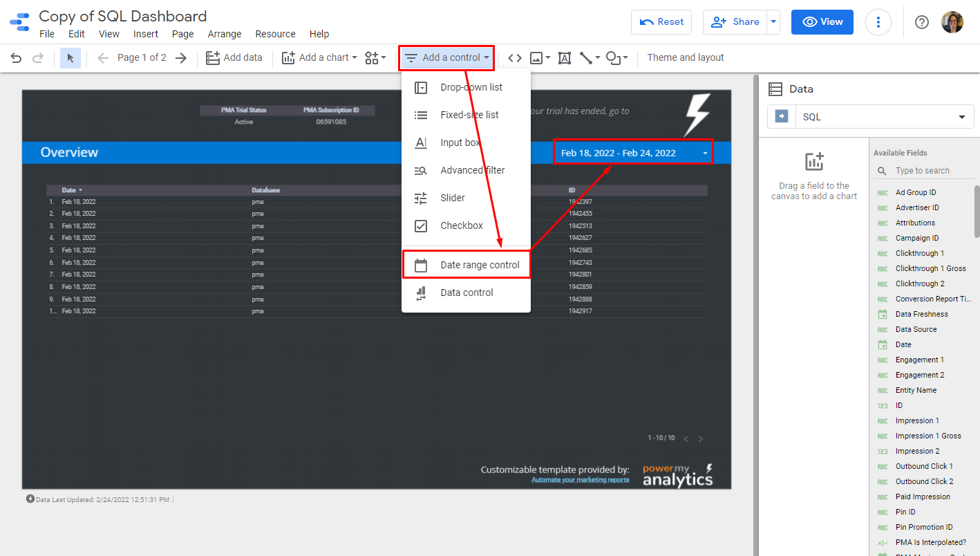This screenshot has height=556, width=980.
Task: Open the help question mark icon
Action: point(921,22)
